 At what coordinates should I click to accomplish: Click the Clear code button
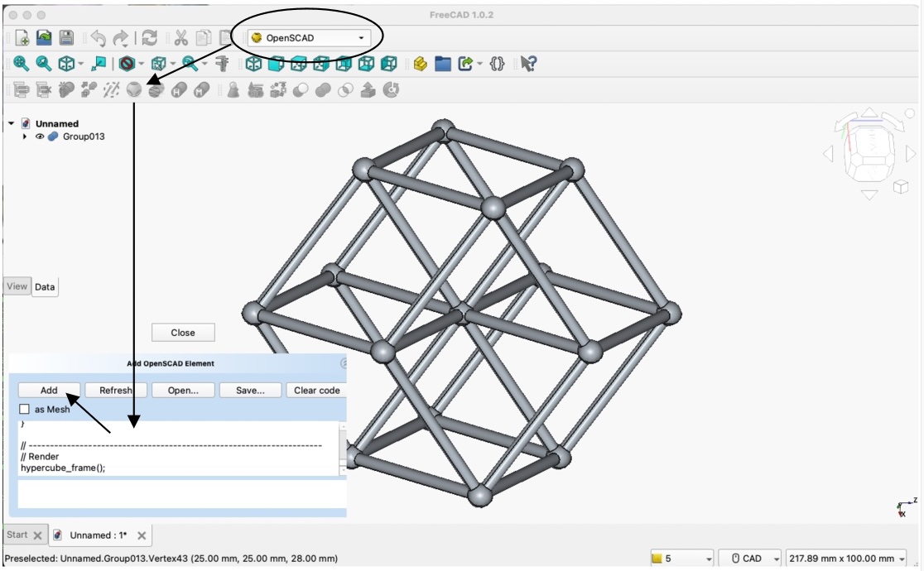(x=316, y=391)
